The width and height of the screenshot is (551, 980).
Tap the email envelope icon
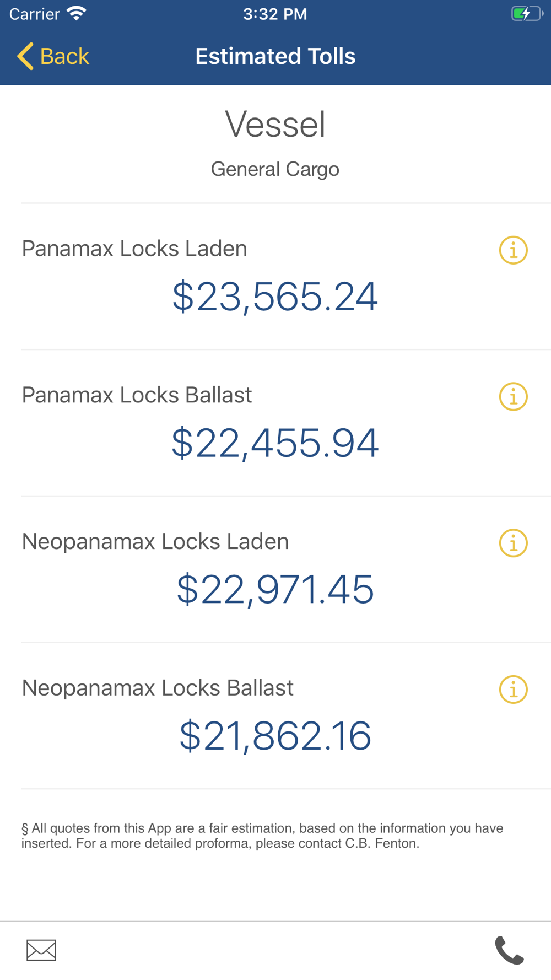click(41, 950)
